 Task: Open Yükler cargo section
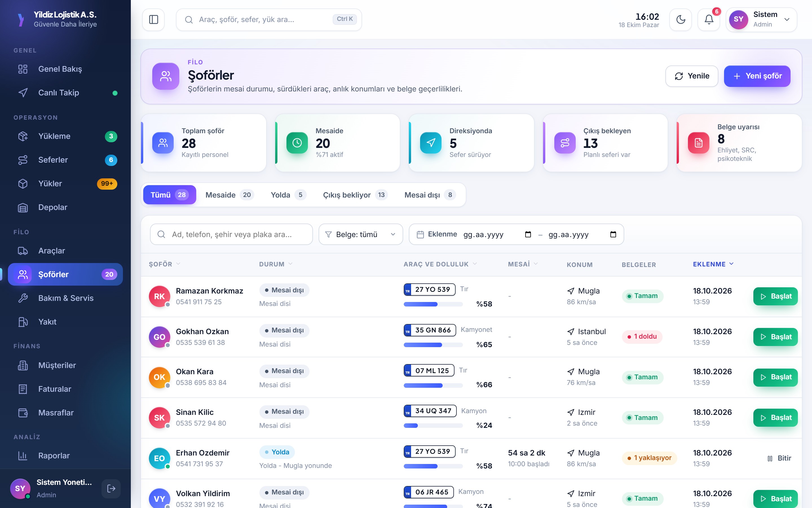pyautogui.click(x=65, y=183)
